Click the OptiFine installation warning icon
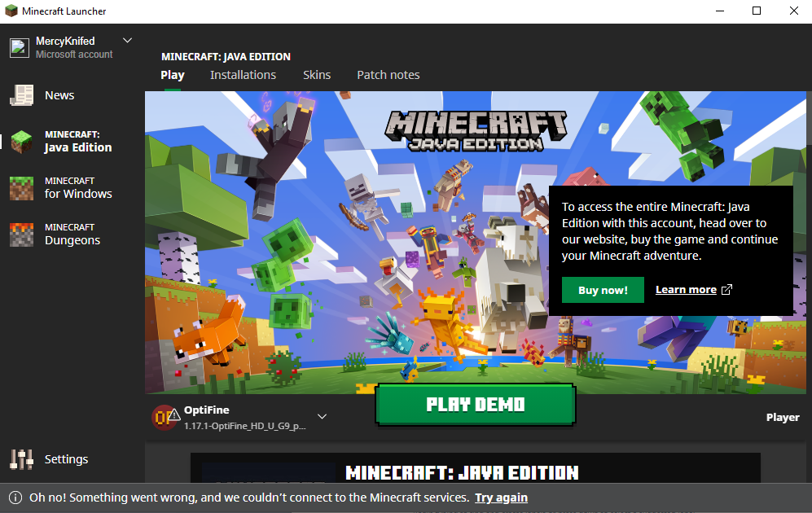The image size is (812, 513). pyautogui.click(x=174, y=414)
